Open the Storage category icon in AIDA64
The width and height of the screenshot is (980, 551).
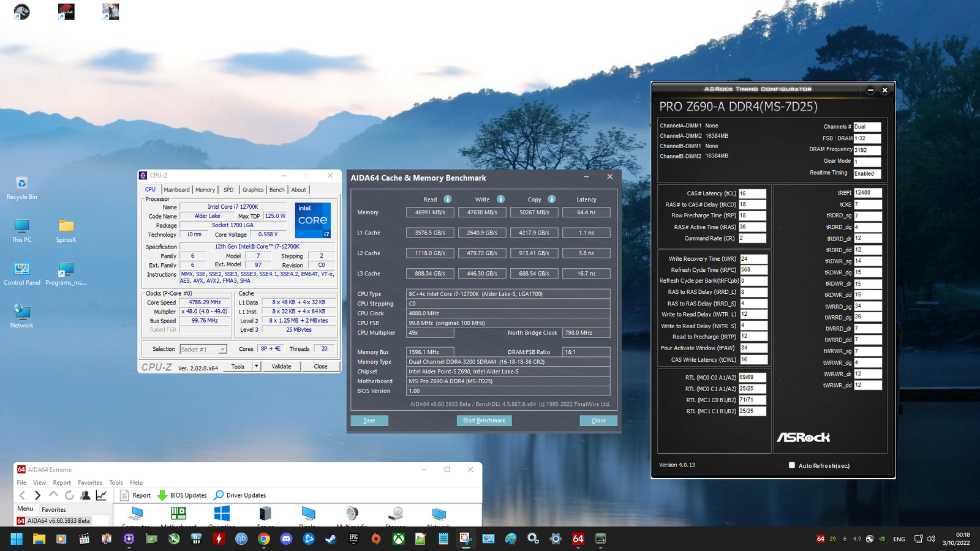click(396, 515)
